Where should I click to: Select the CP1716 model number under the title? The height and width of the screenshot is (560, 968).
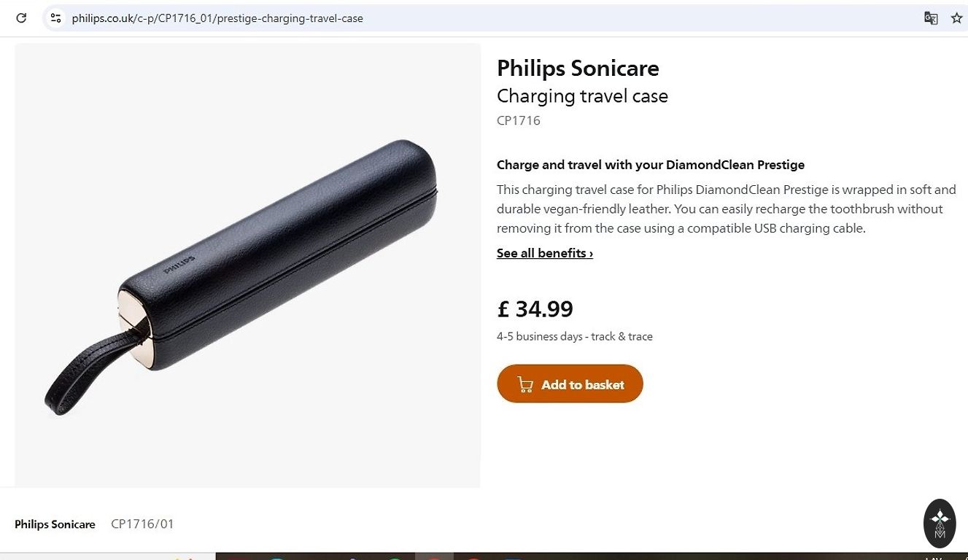519,121
